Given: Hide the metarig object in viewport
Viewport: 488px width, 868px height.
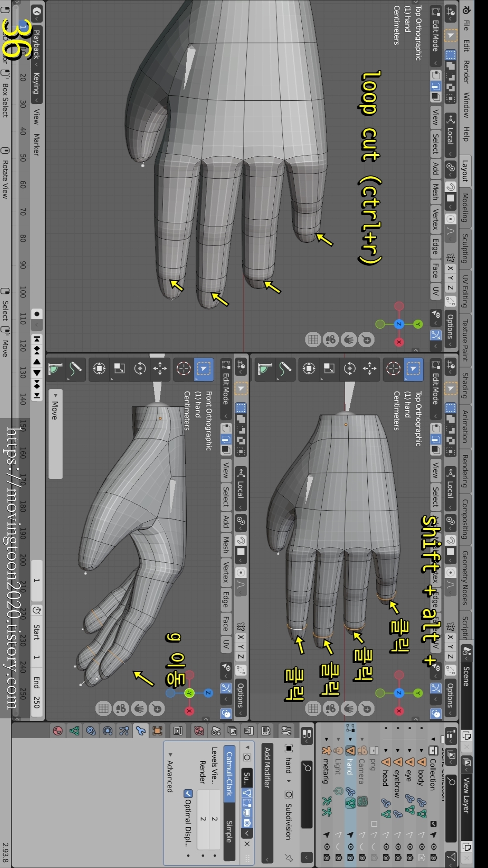Looking at the screenshot, I should click(327, 846).
